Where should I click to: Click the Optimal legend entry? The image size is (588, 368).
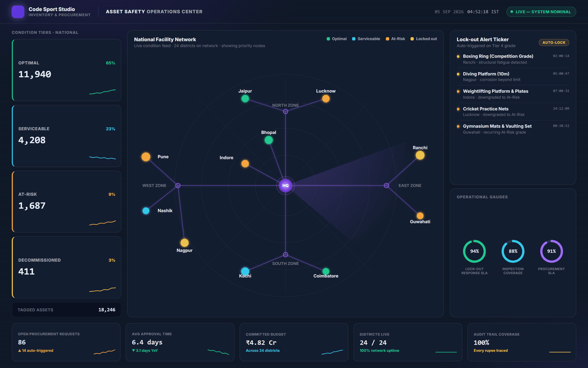coord(337,39)
